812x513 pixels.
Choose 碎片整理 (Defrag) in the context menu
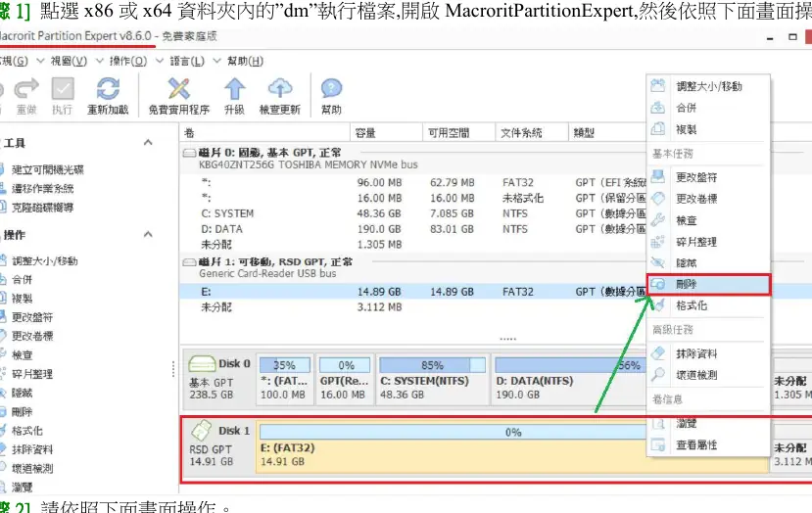(708, 242)
